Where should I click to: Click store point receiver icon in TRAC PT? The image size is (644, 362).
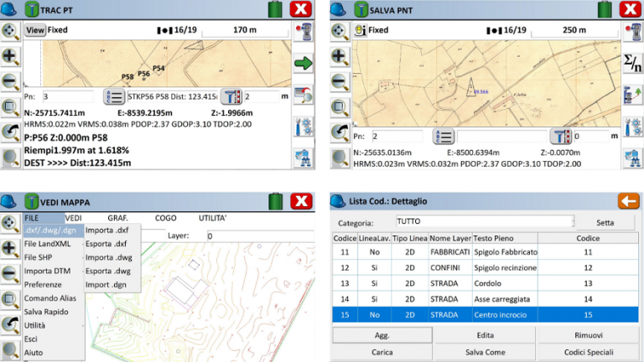point(304,32)
